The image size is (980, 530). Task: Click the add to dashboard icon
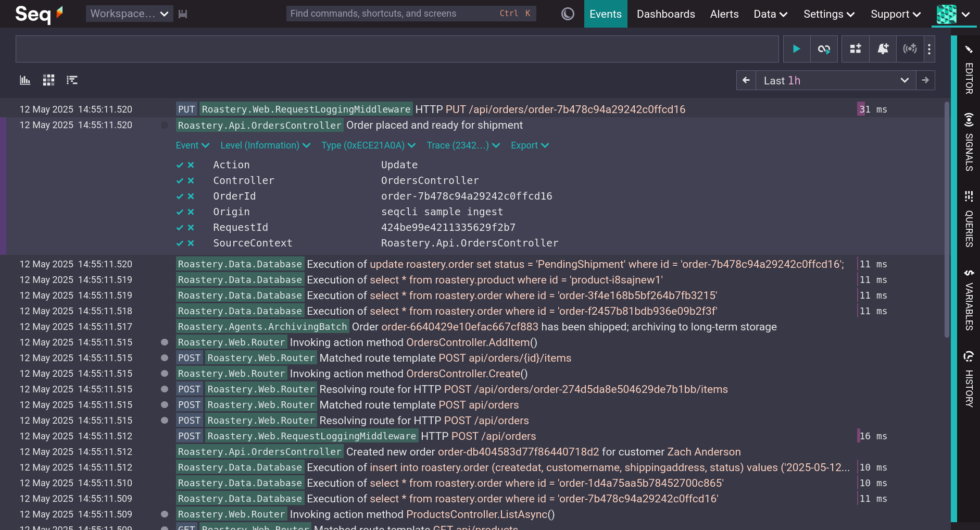click(856, 49)
